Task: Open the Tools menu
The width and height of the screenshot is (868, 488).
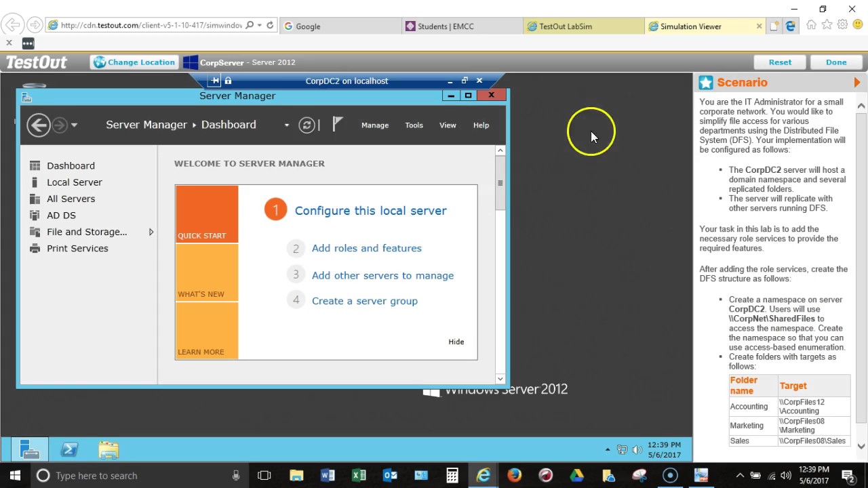Action: tap(414, 125)
